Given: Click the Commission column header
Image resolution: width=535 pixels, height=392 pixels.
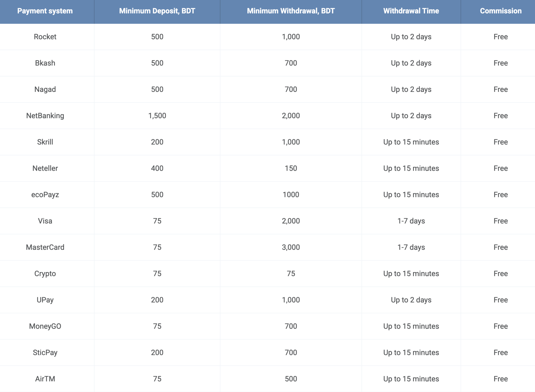Looking at the screenshot, I should click(x=501, y=11).
